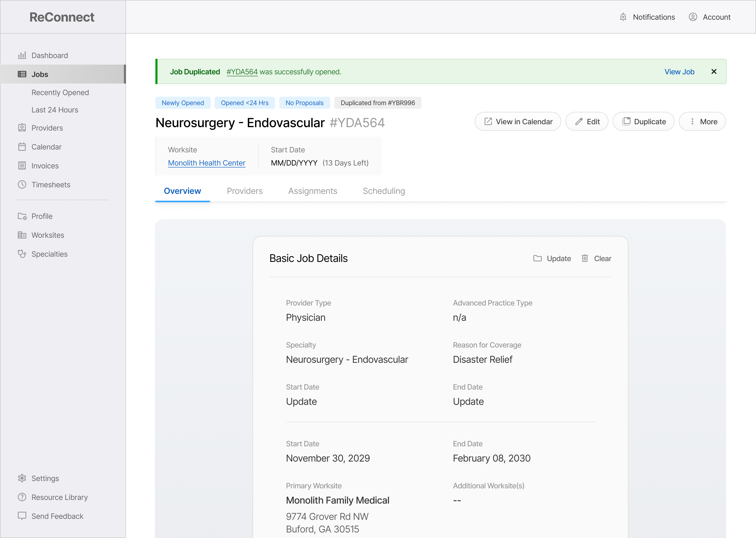Open the Monolith Health Center worksite link

tap(207, 163)
